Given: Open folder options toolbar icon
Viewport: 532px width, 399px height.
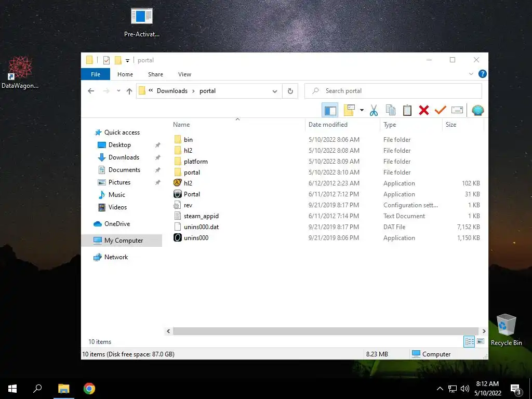Looking at the screenshot, I should pos(349,110).
